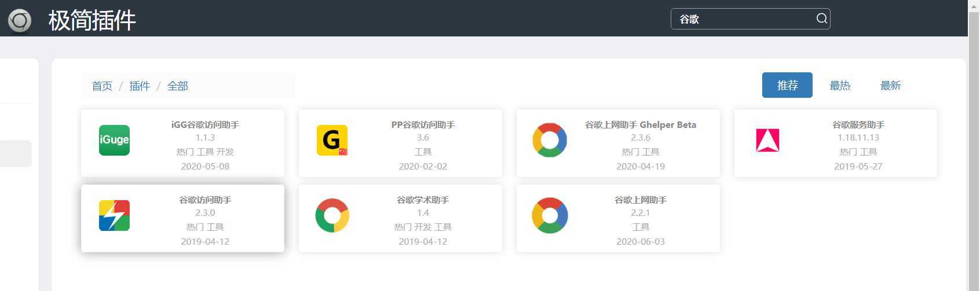Click the 热门 工具 开发 tags of iGG谷歌访问助手
The image size is (980, 291).
[x=205, y=152]
